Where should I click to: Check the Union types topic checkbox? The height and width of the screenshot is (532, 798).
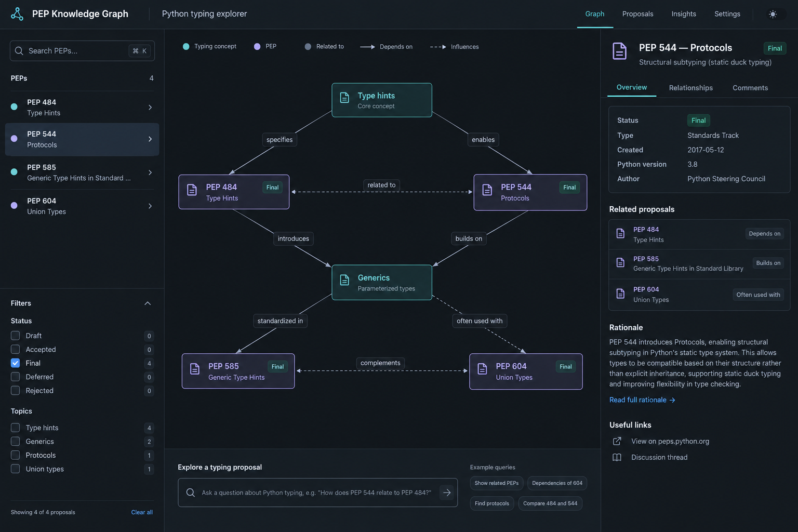[x=16, y=469]
